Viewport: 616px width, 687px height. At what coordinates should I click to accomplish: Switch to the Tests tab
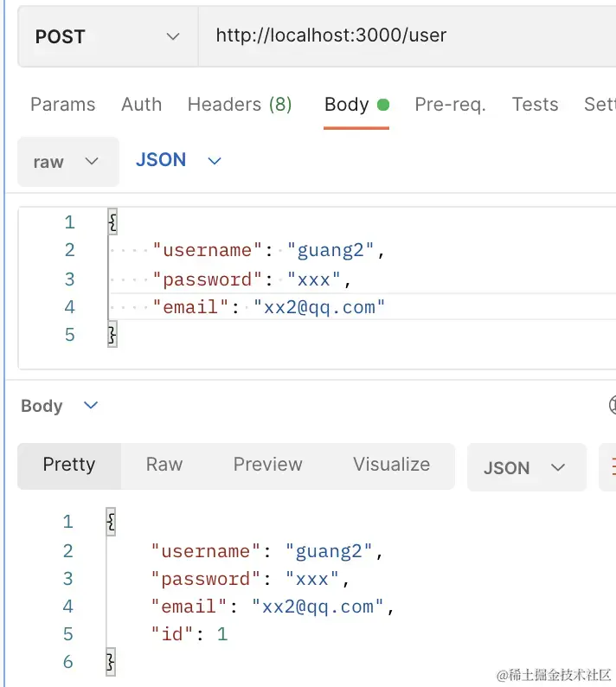pos(535,105)
